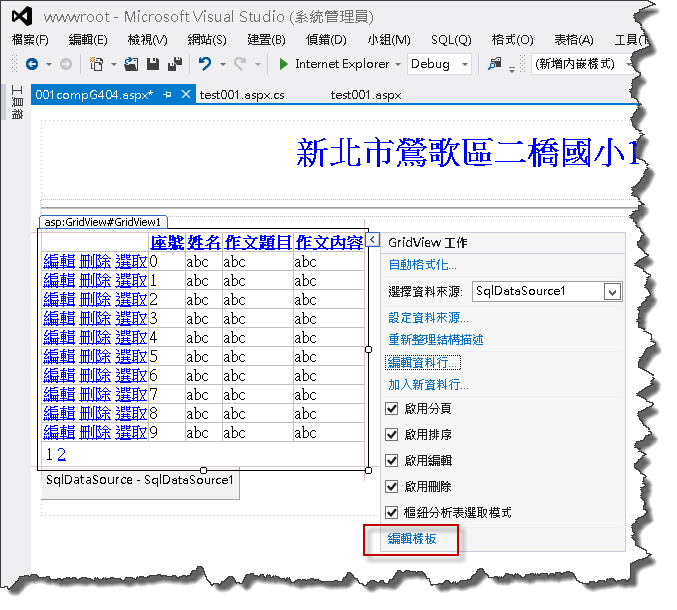The height and width of the screenshot is (610, 677).
Task: Open the SQL(Q) menu
Action: coord(451,40)
